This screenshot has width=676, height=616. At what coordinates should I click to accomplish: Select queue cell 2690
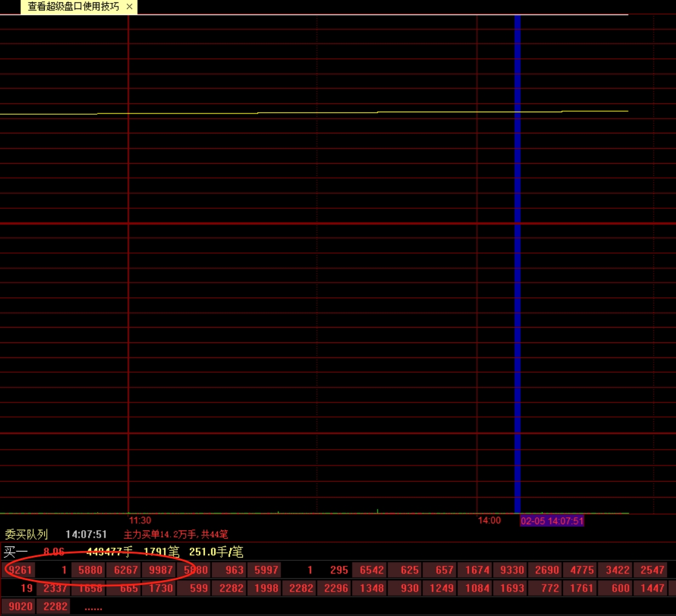(x=546, y=570)
